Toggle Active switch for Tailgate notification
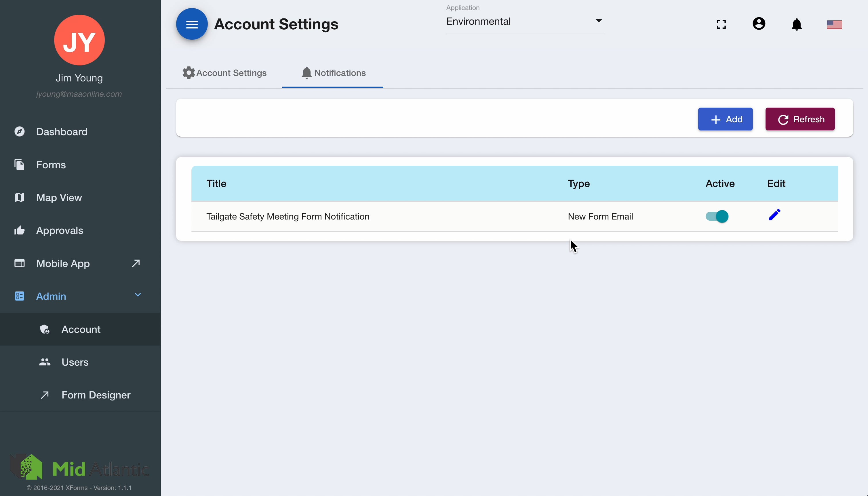Image resolution: width=868 pixels, height=496 pixels. [x=717, y=216]
